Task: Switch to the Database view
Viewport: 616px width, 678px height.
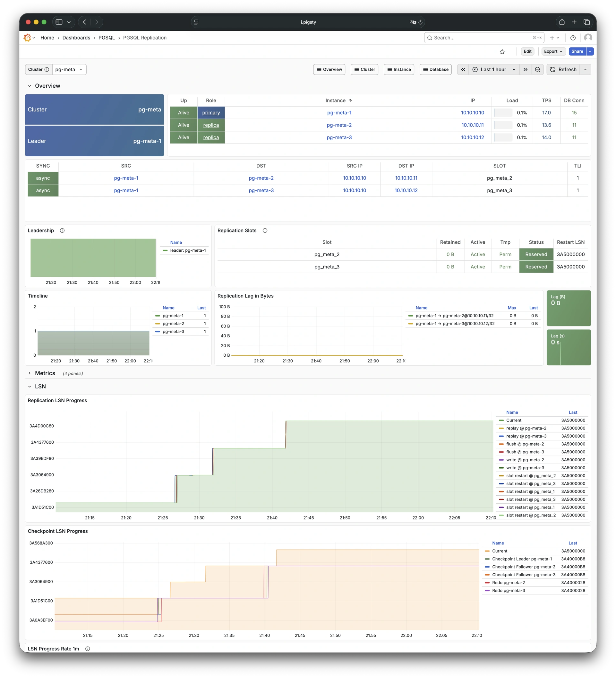Action: (436, 69)
